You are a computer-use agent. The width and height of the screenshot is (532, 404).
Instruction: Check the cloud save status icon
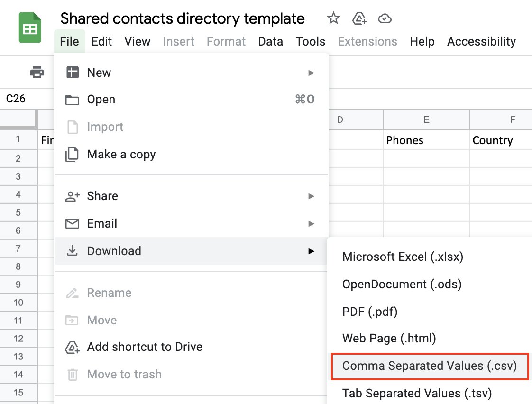[385, 18]
